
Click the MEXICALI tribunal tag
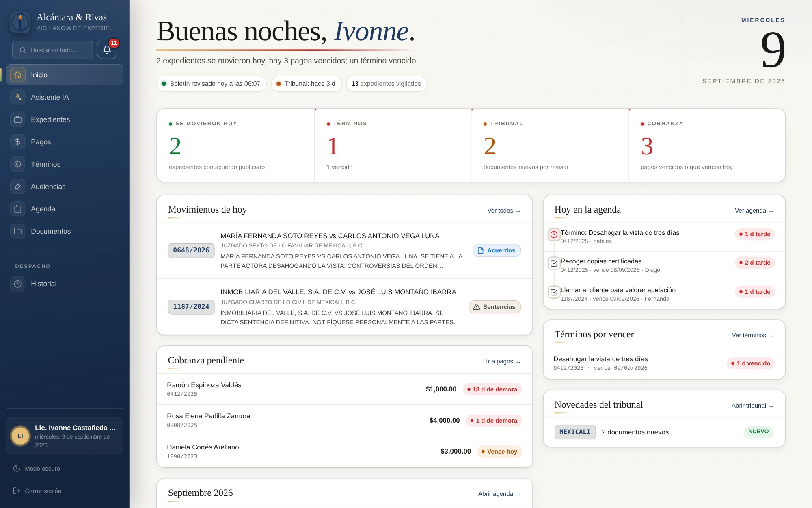[x=575, y=432]
